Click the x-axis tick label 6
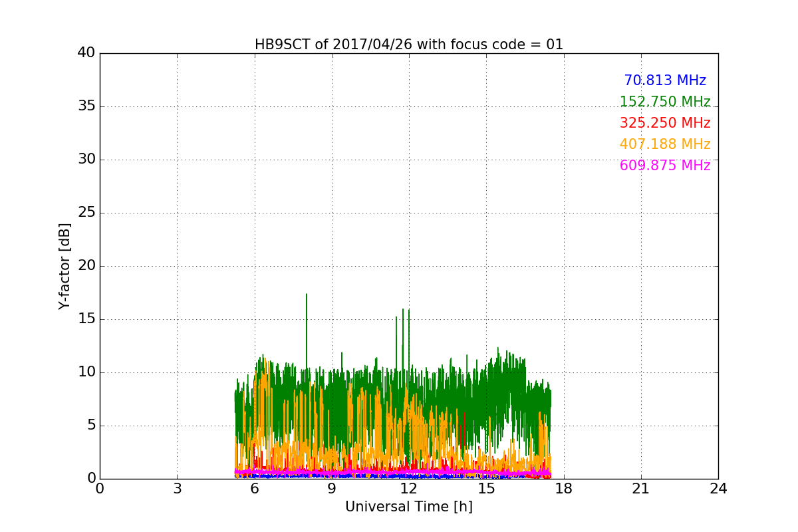This screenshot has width=798, height=532. pyautogui.click(x=255, y=489)
